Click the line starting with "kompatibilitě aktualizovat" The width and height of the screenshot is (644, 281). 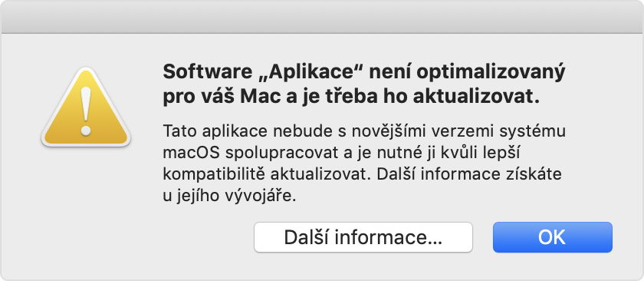tap(362, 175)
